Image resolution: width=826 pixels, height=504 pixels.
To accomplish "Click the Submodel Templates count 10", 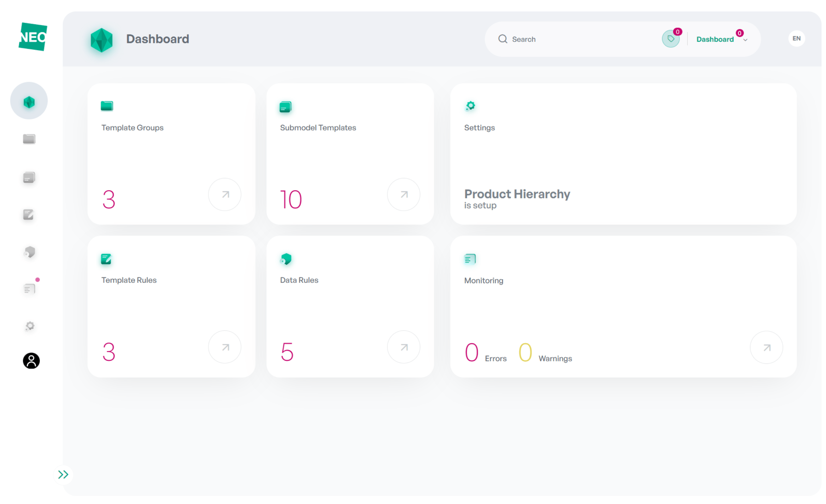I will tap(292, 200).
